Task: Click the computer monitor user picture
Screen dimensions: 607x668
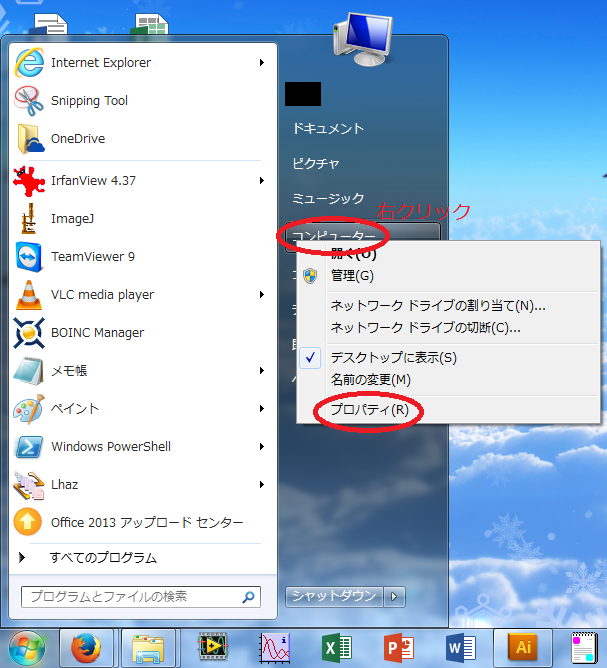Action: point(363,39)
